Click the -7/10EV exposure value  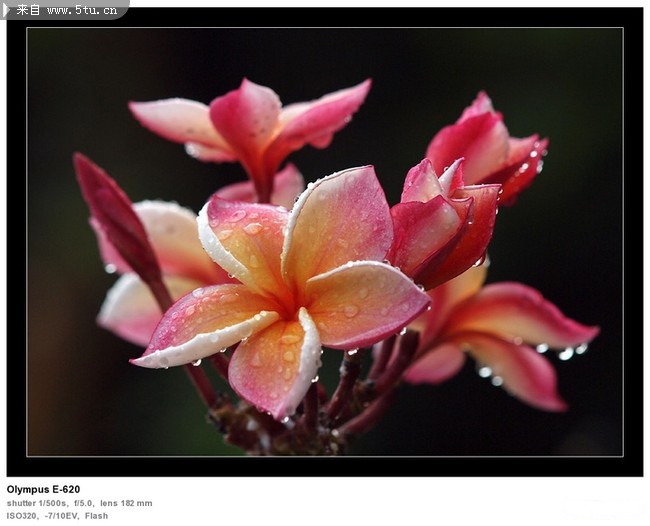[x=62, y=516]
